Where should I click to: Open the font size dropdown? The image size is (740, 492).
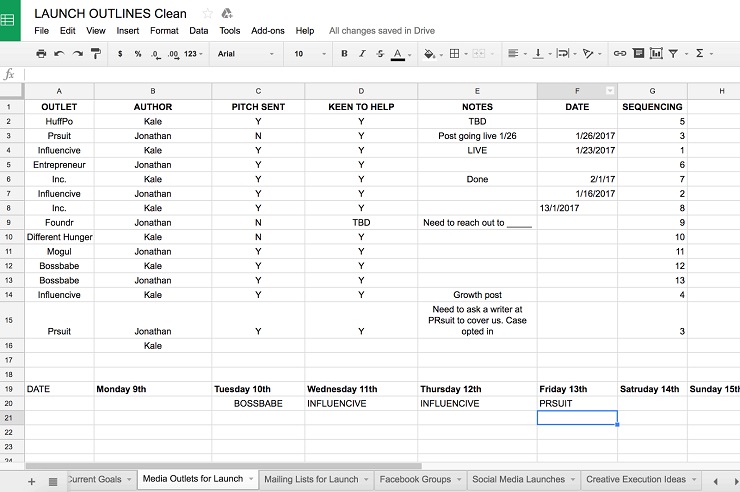(310, 54)
